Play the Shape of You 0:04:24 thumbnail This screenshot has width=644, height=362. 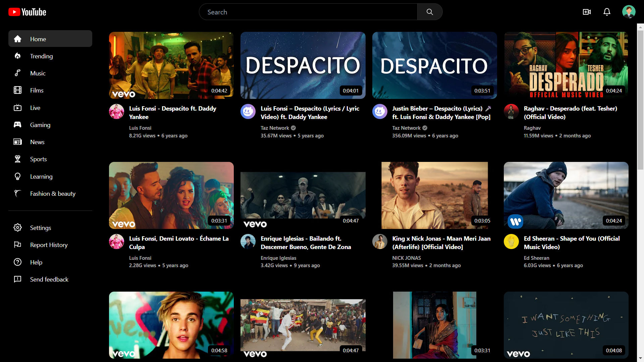pos(566,195)
